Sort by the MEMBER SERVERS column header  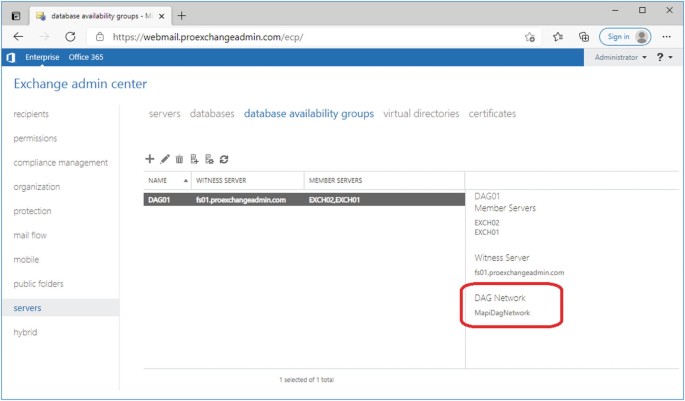384,180
